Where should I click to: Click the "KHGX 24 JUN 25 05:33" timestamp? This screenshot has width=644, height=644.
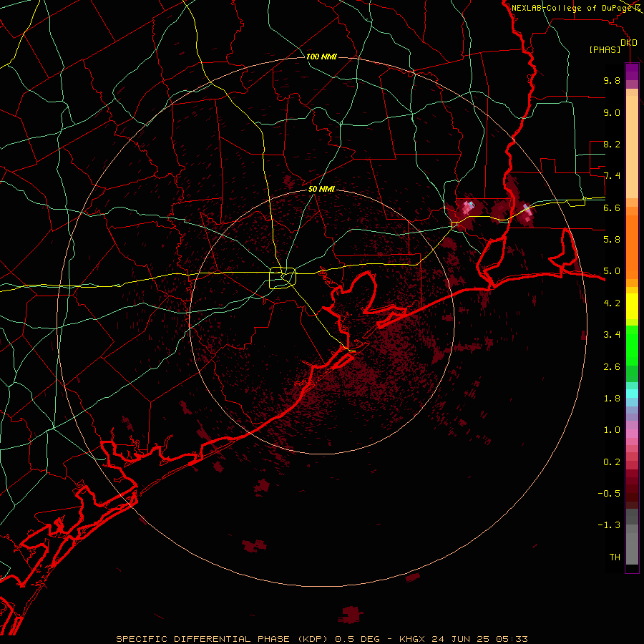point(463,639)
